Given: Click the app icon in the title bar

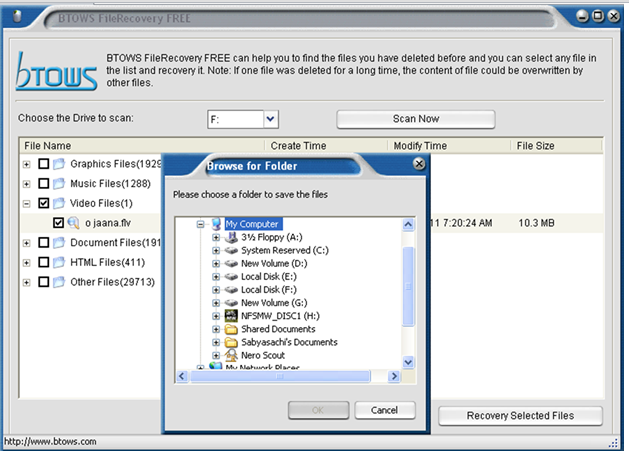Looking at the screenshot, I should pyautogui.click(x=17, y=16).
